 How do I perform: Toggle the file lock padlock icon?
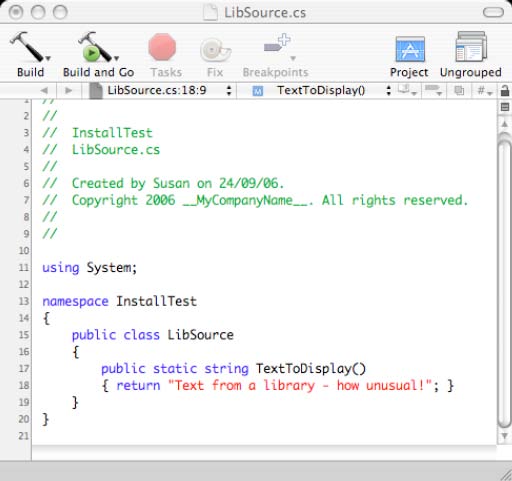pyautogui.click(x=505, y=90)
